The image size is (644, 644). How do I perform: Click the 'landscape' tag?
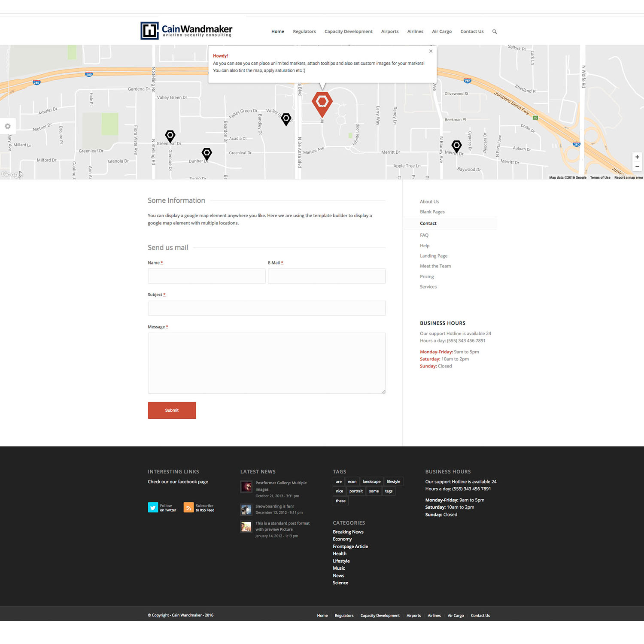[x=371, y=482]
